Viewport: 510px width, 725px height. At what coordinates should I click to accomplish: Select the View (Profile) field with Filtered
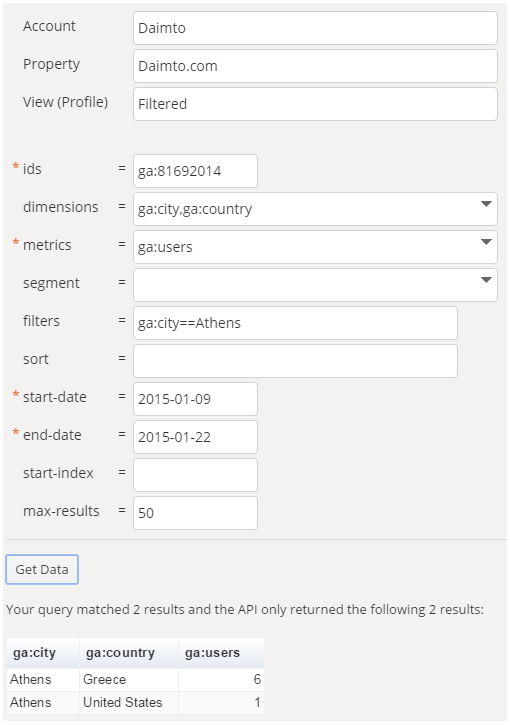(x=315, y=104)
